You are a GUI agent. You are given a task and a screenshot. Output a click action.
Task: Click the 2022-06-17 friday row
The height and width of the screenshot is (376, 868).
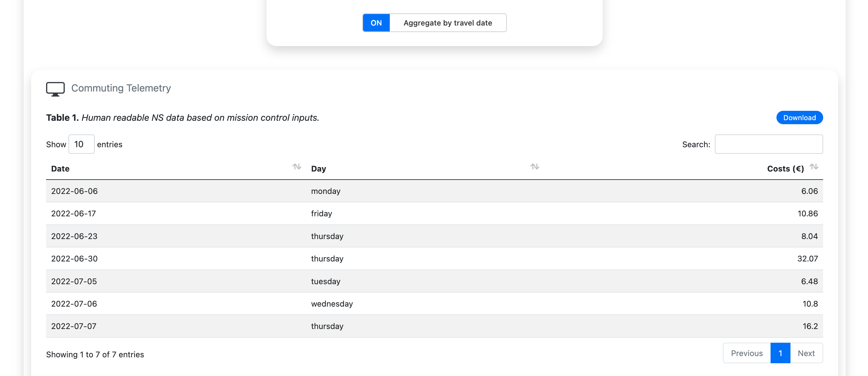(x=434, y=213)
